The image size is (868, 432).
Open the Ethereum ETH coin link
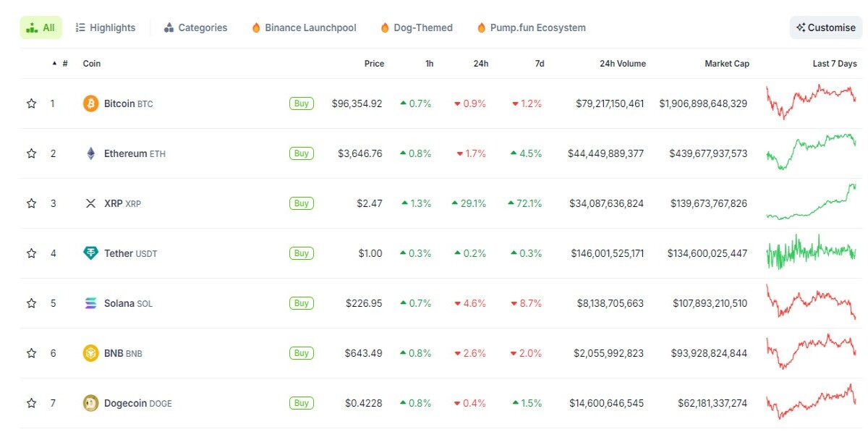tap(135, 153)
